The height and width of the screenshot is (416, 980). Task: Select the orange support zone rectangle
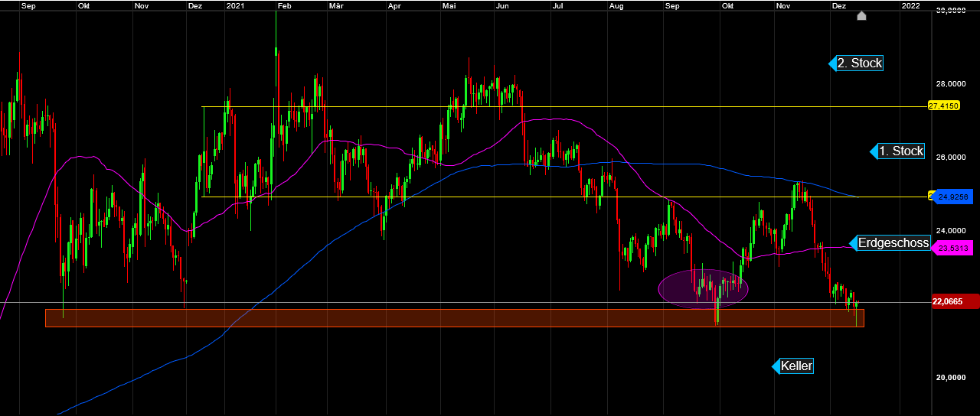[455, 318]
